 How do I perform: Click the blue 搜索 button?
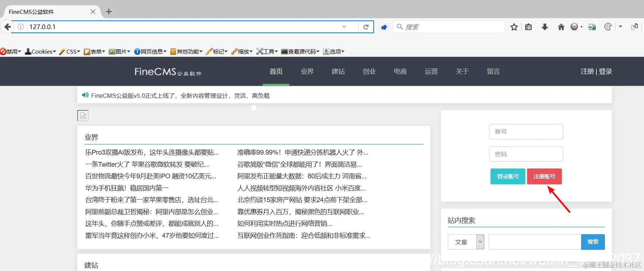593,242
